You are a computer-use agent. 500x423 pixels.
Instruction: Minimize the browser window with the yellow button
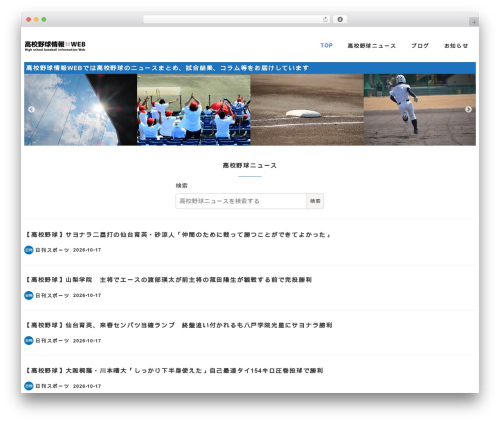pos(36,20)
